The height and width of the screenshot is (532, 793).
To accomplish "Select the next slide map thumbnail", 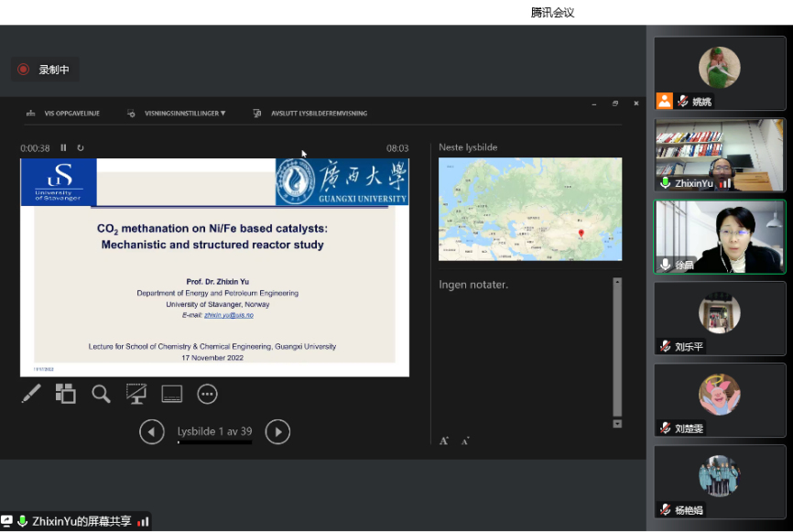I will pos(530,209).
